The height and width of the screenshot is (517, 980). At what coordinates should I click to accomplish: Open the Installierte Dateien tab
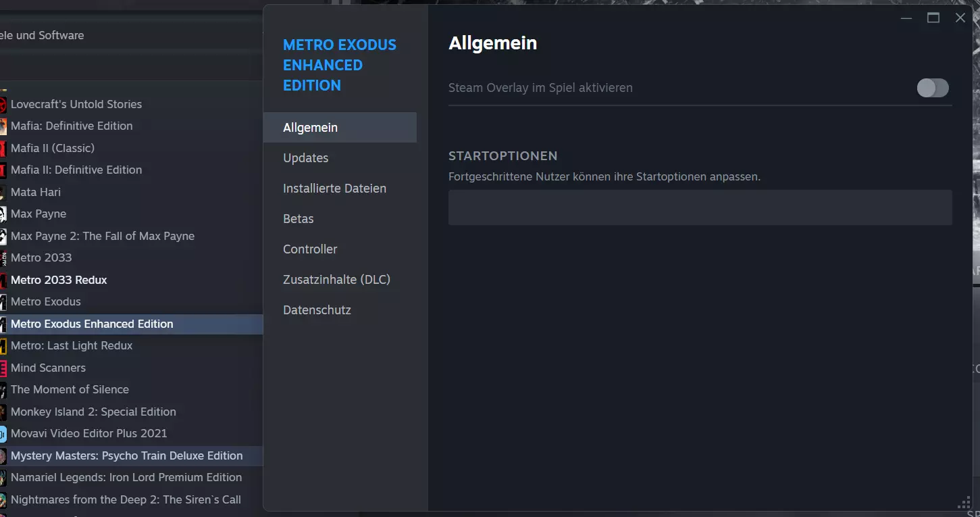340,189
